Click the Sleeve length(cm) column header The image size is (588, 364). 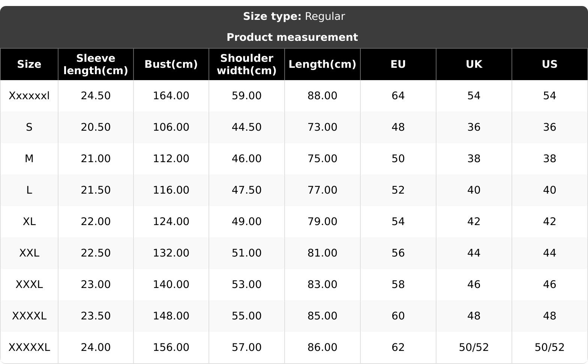point(96,64)
